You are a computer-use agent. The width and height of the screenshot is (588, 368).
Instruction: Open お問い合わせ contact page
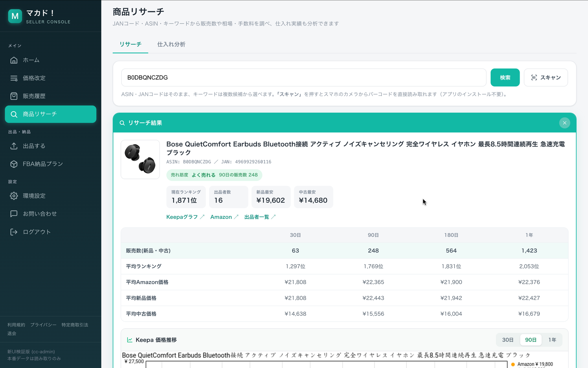[x=51, y=214]
